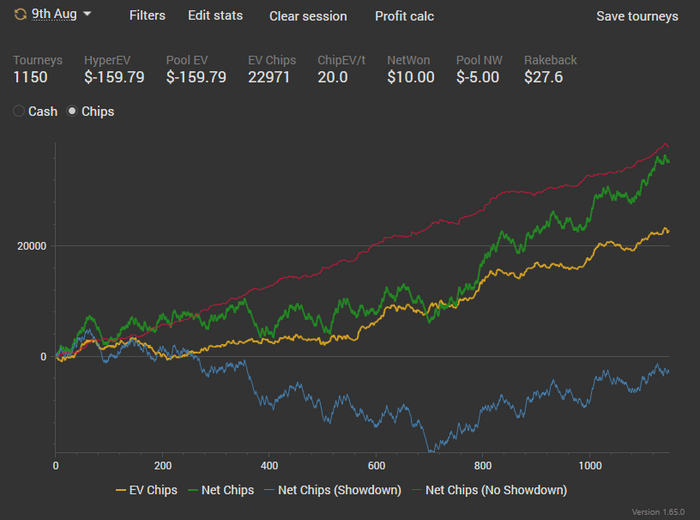Image resolution: width=700 pixels, height=520 pixels.
Task: Open the 9th Aug date dropdown arrow
Action: [88, 14]
